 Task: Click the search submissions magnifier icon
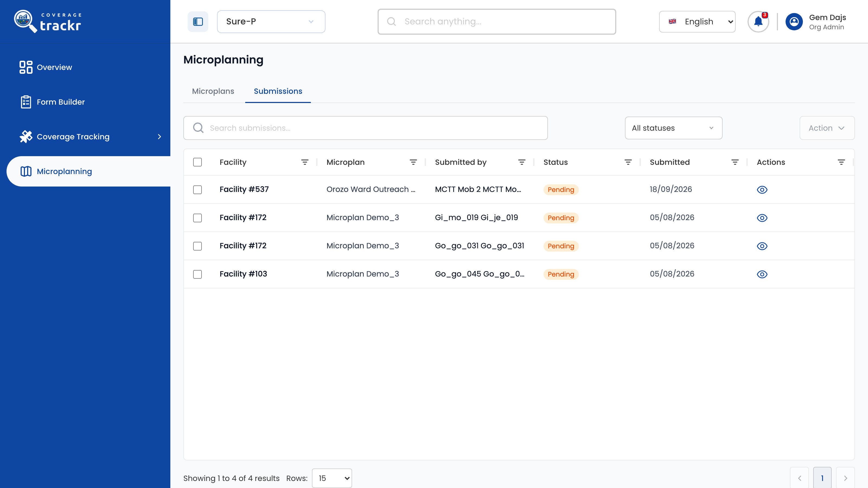(x=198, y=128)
